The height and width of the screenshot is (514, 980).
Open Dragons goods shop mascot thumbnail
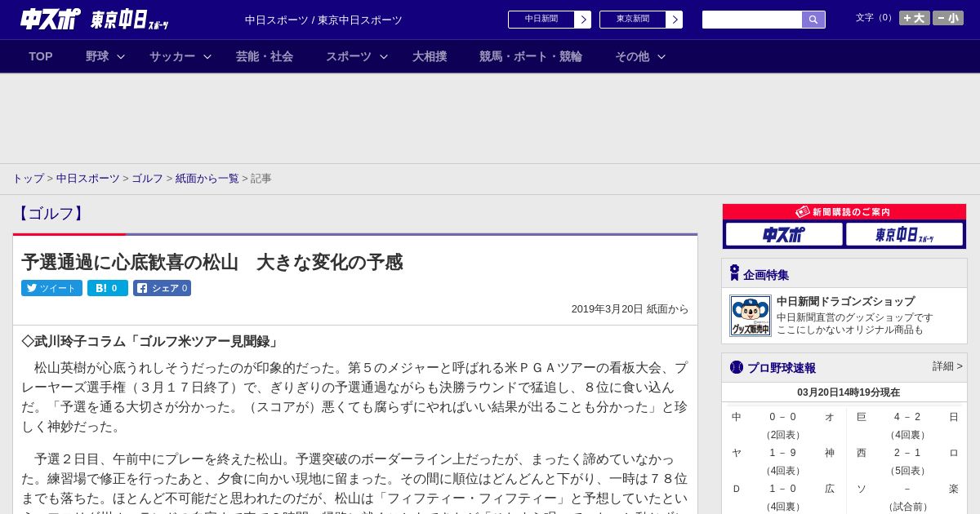[x=751, y=316]
